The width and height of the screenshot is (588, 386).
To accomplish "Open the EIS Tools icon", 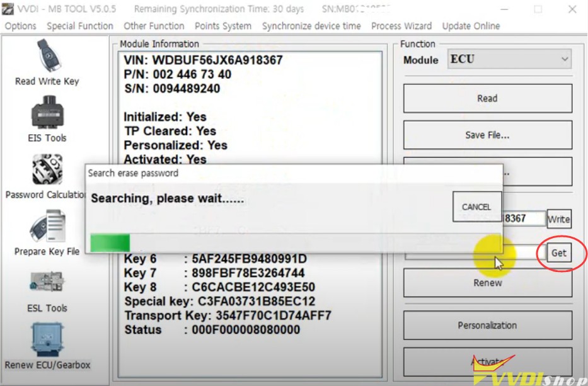I will (x=48, y=113).
